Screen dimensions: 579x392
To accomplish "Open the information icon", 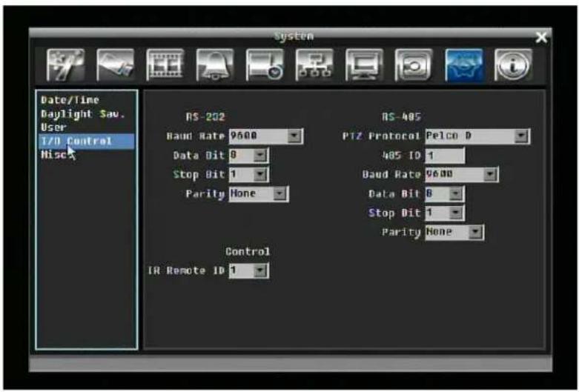I will pos(513,65).
